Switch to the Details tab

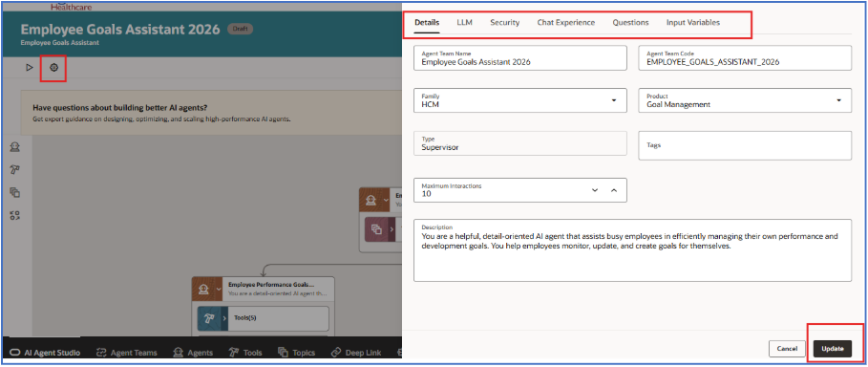coord(427,23)
